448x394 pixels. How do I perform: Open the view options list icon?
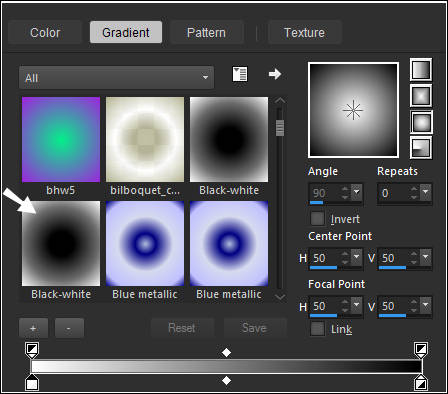coord(240,74)
